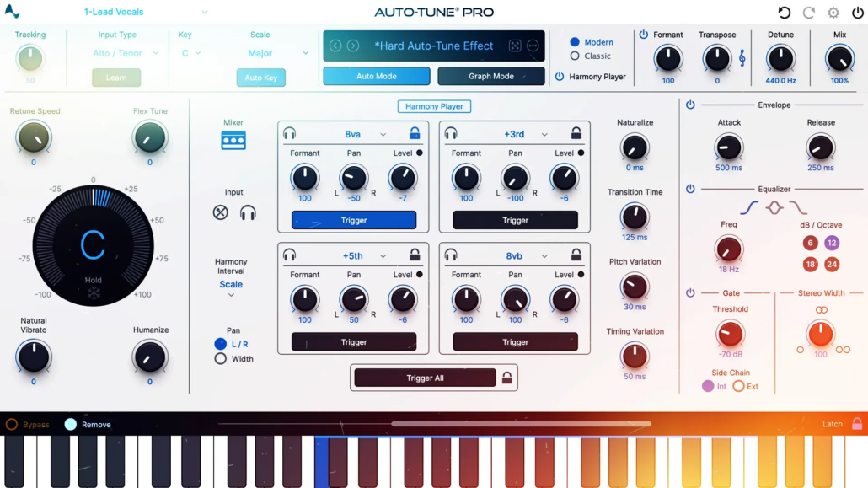Click the Auto Key button

coord(260,78)
